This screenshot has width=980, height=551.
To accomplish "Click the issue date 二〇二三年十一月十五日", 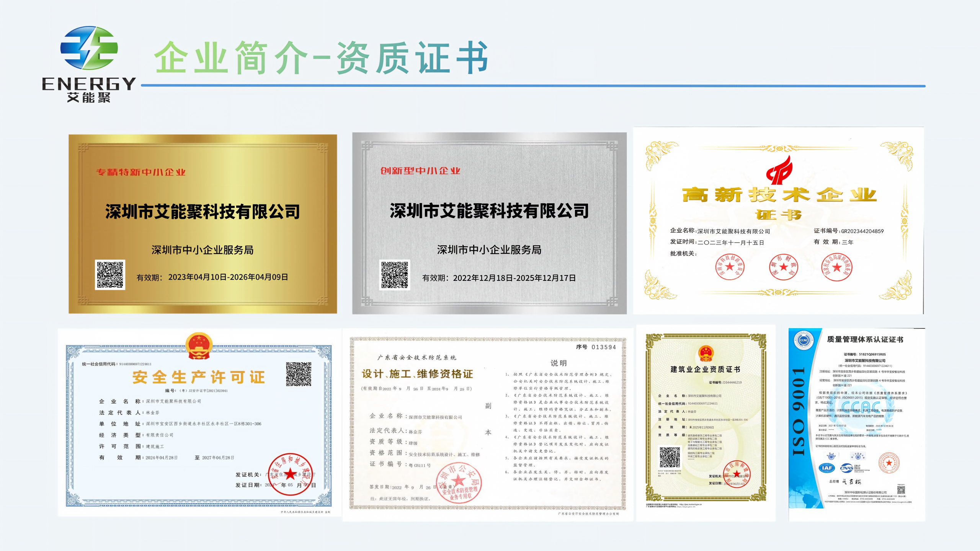I will coord(731,243).
